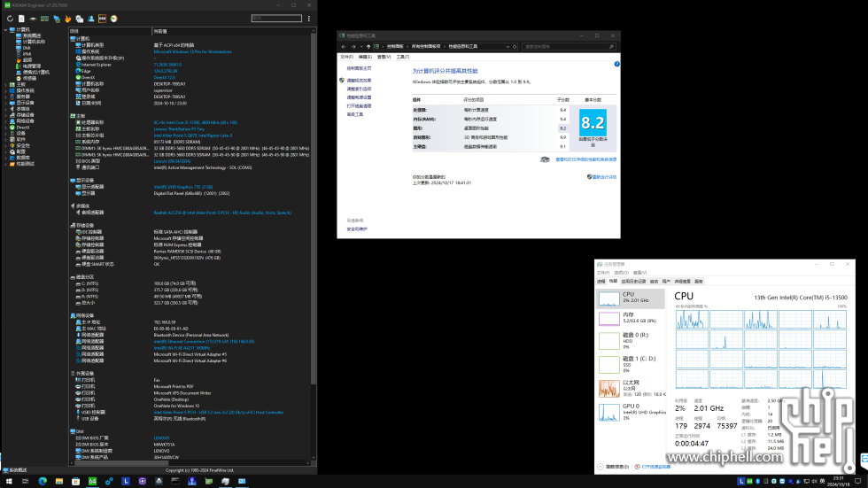Open the 查看(V) menu in control panel window
Viewport: 868px width, 488px height.
pyautogui.click(x=384, y=57)
